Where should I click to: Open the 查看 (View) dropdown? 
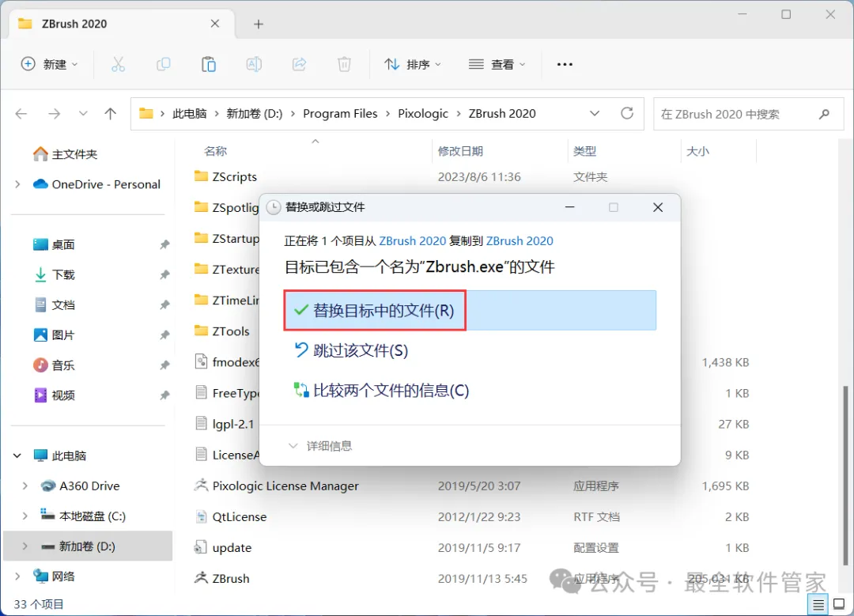(x=497, y=64)
